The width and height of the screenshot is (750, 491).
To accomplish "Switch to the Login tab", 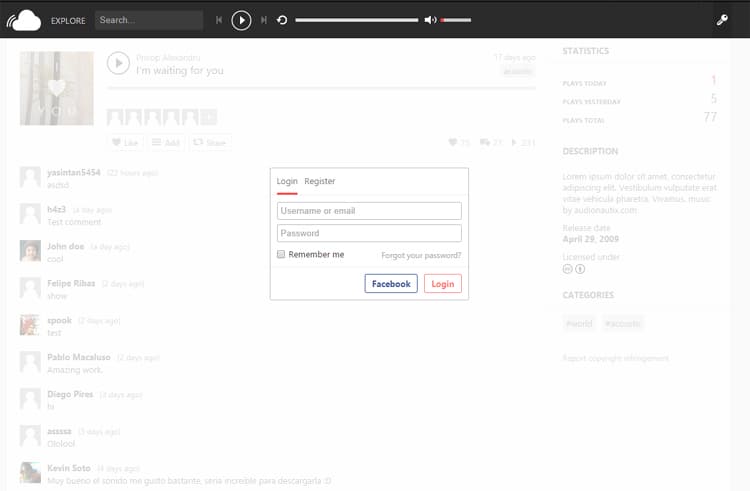I will [287, 181].
